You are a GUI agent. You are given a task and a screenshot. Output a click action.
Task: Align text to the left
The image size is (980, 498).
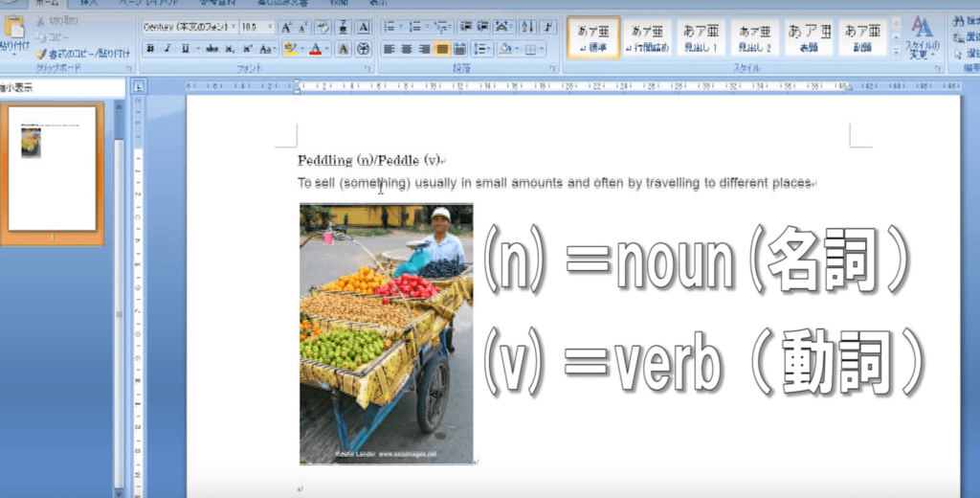point(390,49)
